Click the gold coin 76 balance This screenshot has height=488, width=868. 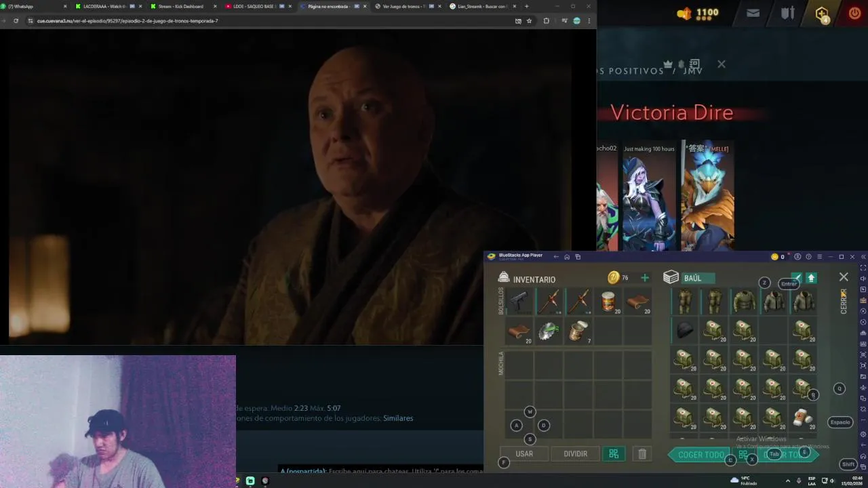(x=618, y=278)
